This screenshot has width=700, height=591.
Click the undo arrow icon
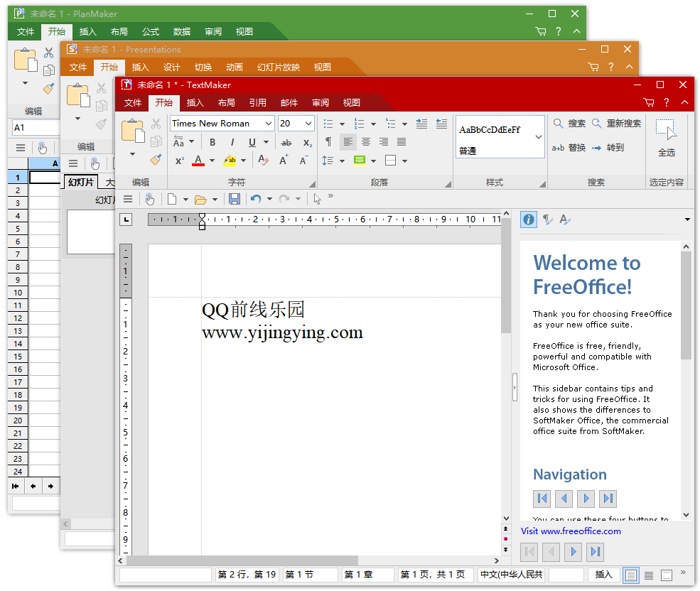tap(256, 199)
